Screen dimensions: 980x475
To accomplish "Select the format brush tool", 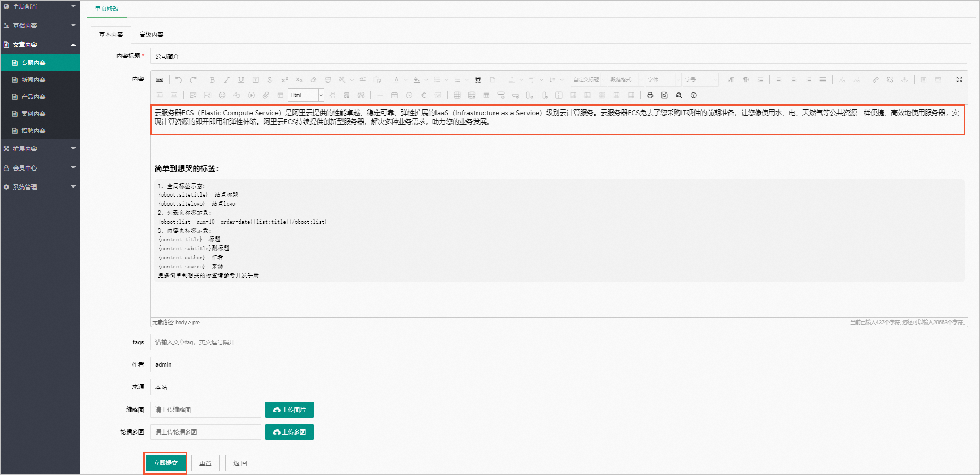I will click(328, 80).
